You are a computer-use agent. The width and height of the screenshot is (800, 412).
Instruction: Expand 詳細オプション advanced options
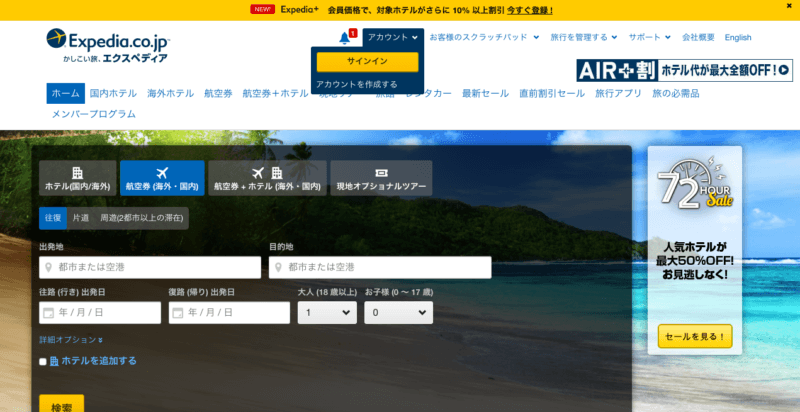click(71, 340)
